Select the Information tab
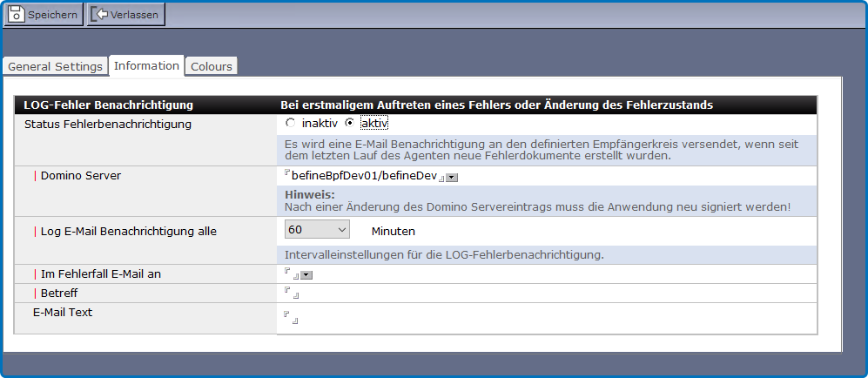The image size is (868, 378). (x=146, y=66)
